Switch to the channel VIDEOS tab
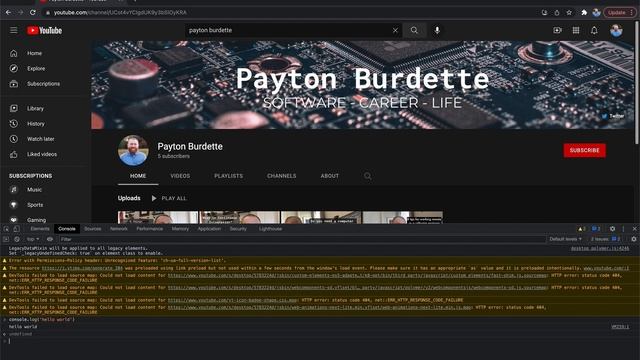Image resolution: width=640 pixels, height=360 pixels. tap(180, 176)
